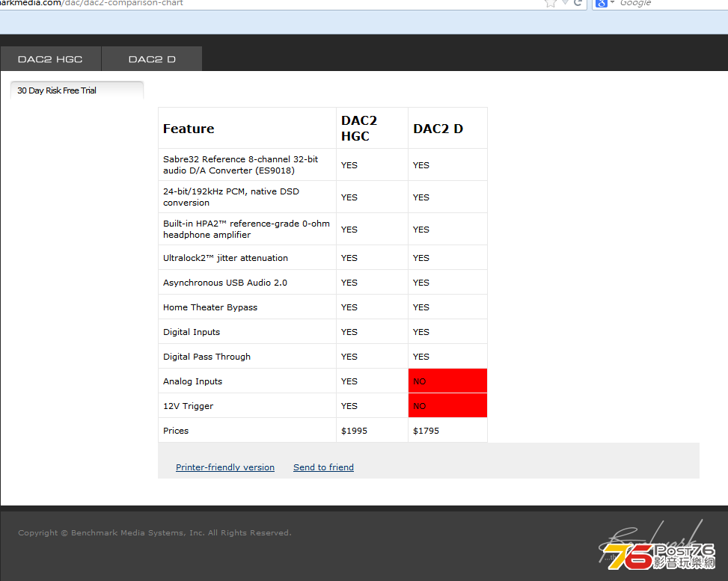The width and height of the screenshot is (728, 581).
Task: Click DAC2 HGC YES for Sabre32 Reference row
Action: click(349, 165)
